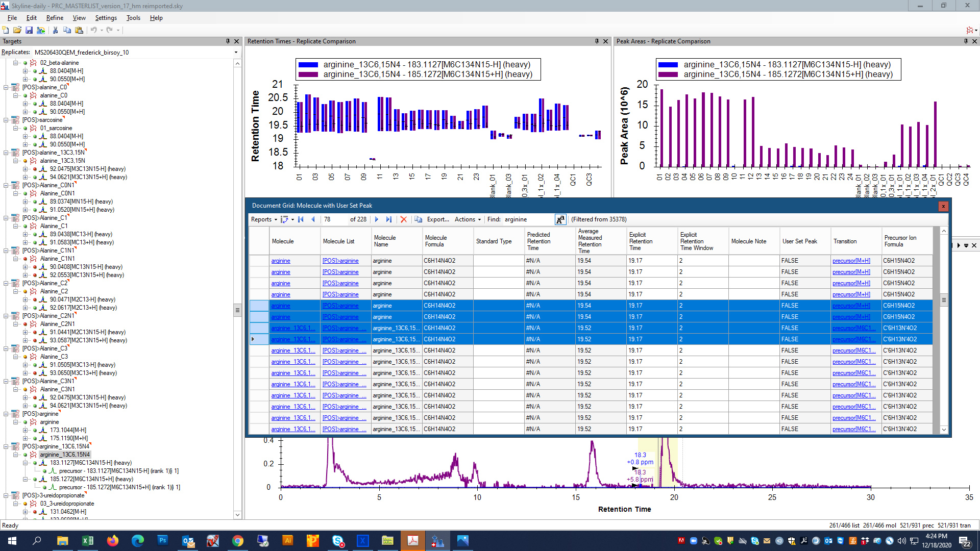
Task: Open the Settings menu
Action: 106,18
